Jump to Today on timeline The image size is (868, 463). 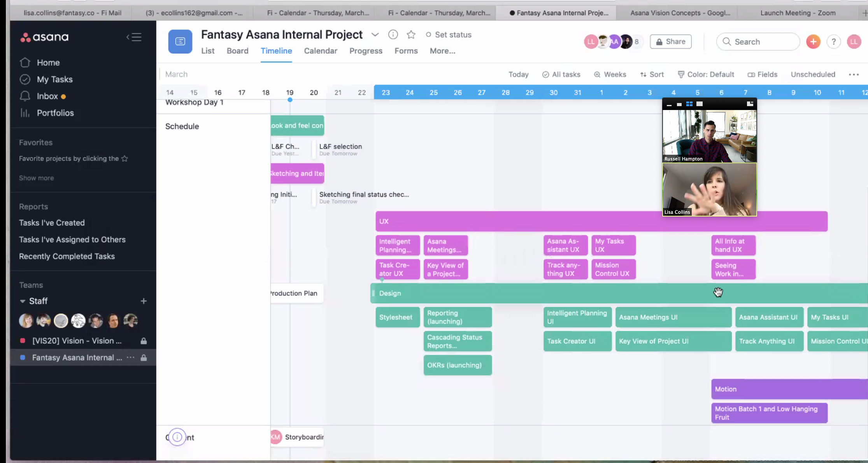(518, 74)
